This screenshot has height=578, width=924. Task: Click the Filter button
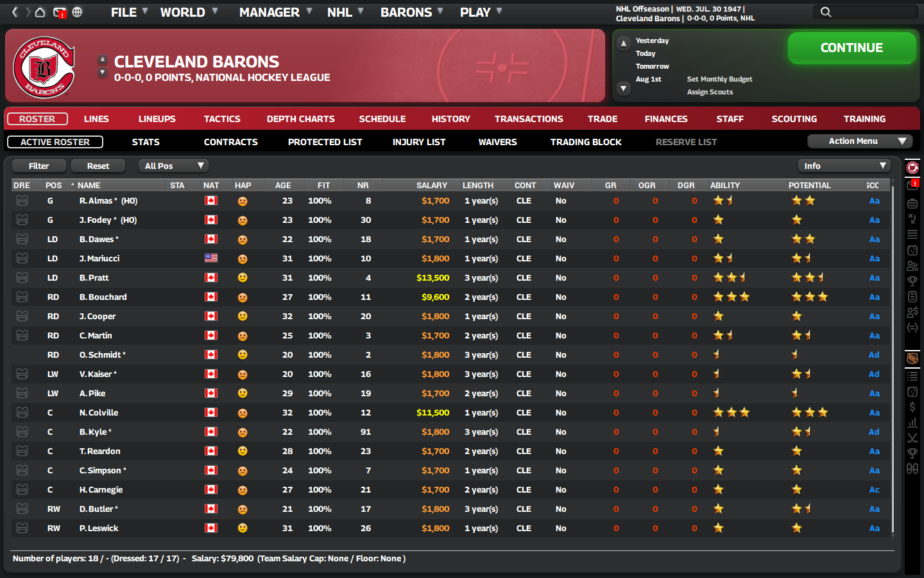click(x=39, y=166)
